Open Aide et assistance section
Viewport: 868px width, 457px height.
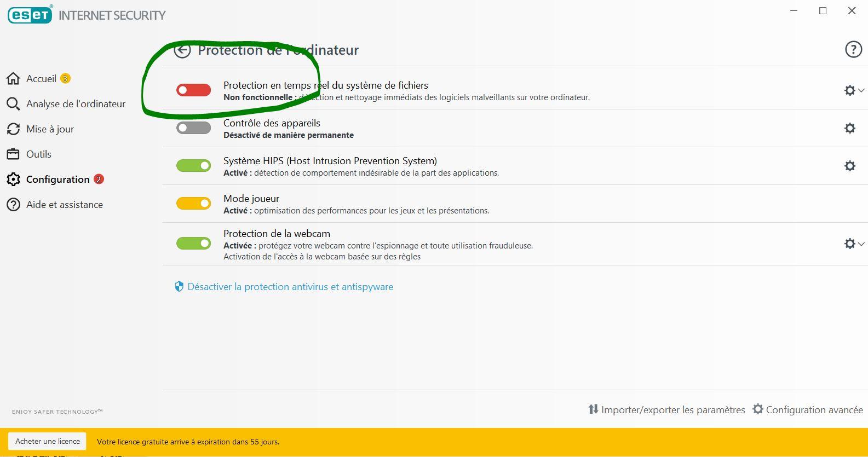[65, 205]
